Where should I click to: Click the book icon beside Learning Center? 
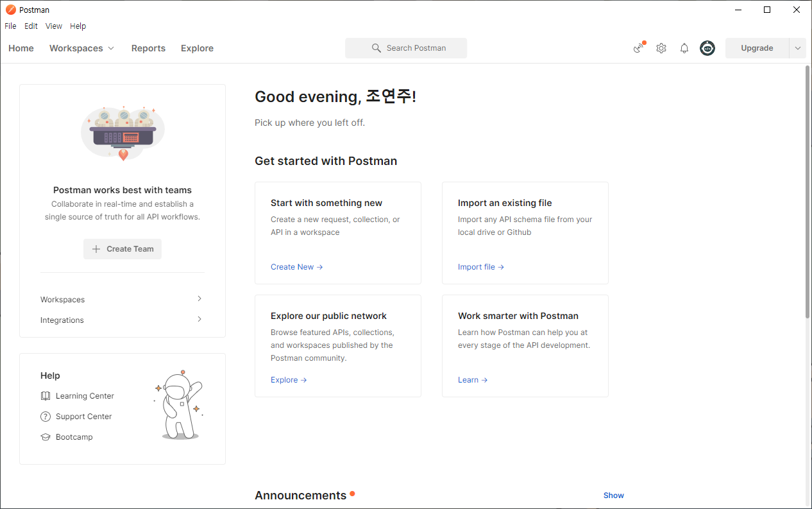46,396
